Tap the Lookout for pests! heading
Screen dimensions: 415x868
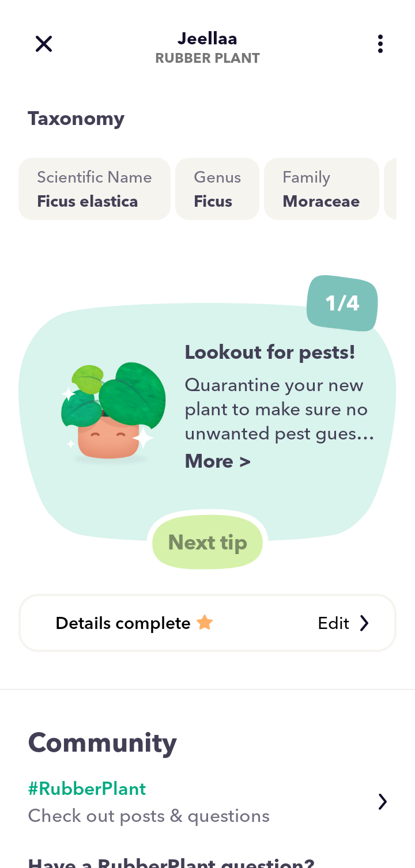(x=270, y=352)
